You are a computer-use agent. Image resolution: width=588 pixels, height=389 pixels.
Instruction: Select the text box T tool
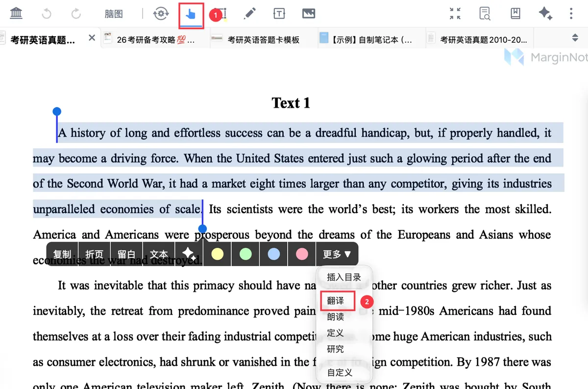tap(279, 14)
